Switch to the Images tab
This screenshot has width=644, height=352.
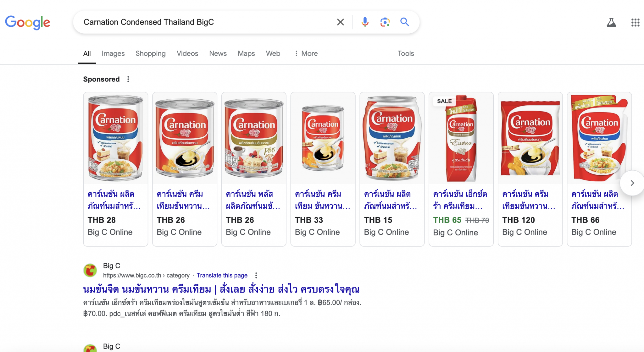(113, 53)
